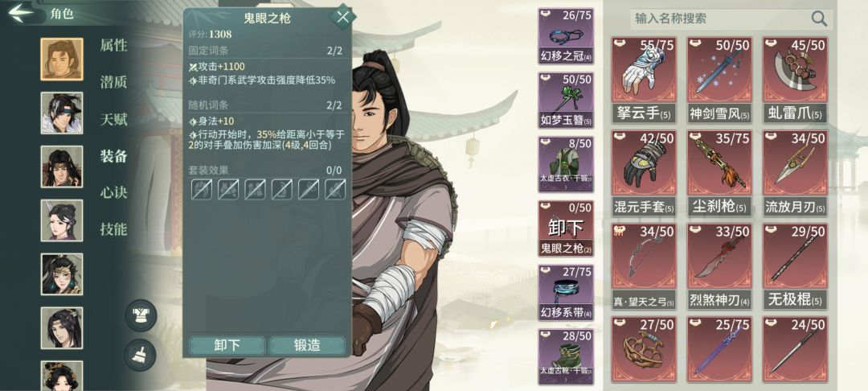
Task: Click the broom cleanup icon button
Action: 140,355
